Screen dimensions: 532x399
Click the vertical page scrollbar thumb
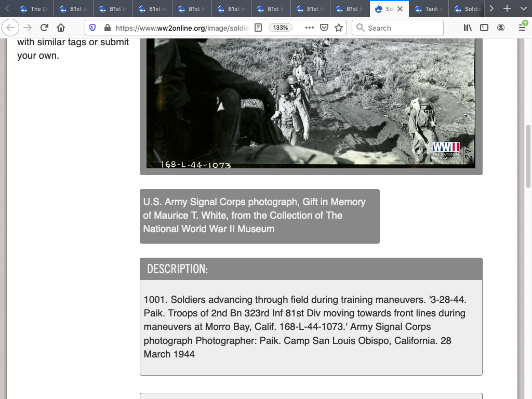(x=528, y=156)
